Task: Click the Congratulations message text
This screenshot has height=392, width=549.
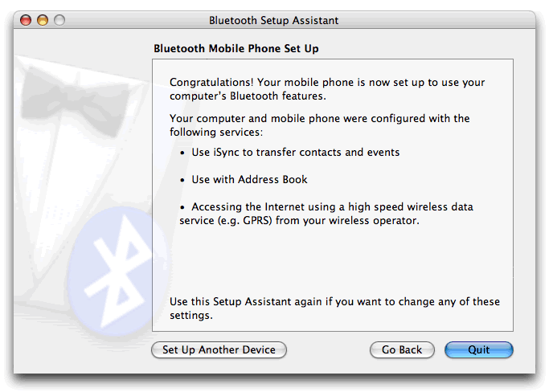Action: [x=327, y=88]
